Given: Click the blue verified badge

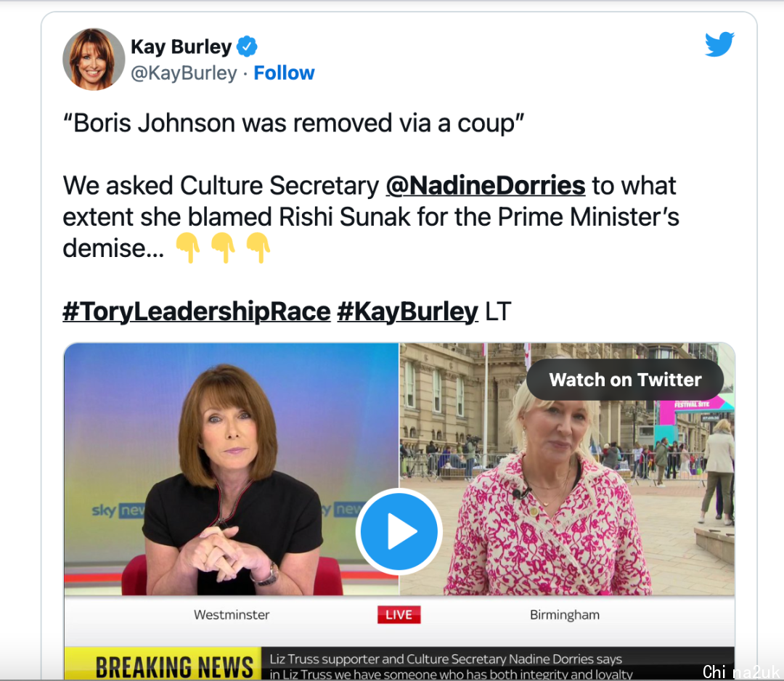Looking at the screenshot, I should 247,46.
